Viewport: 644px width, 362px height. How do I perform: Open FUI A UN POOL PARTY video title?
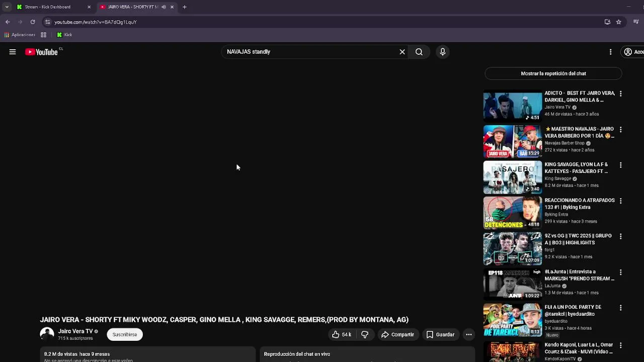[x=573, y=310]
